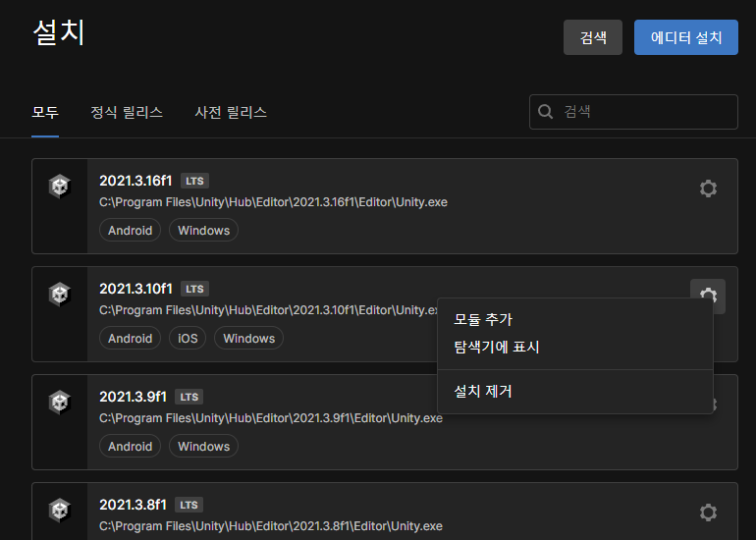
Task: Click Unity logo icon of 2021.3.10f1
Action: [x=60, y=295]
